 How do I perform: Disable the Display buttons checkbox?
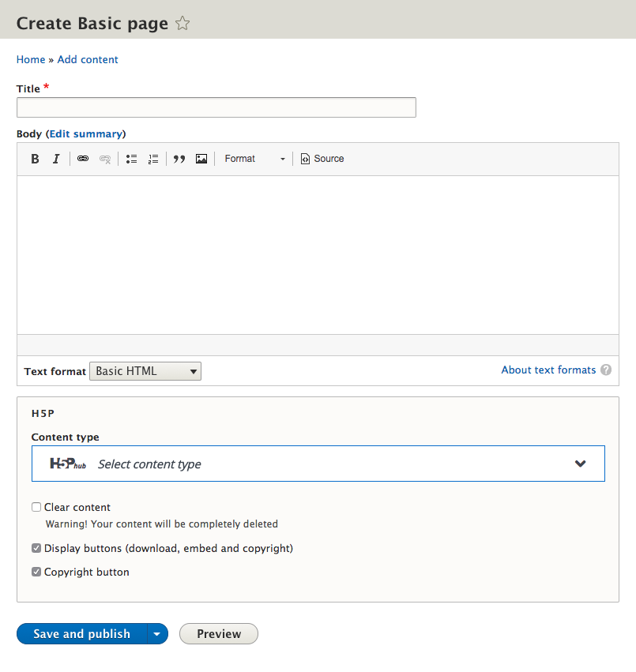(36, 547)
